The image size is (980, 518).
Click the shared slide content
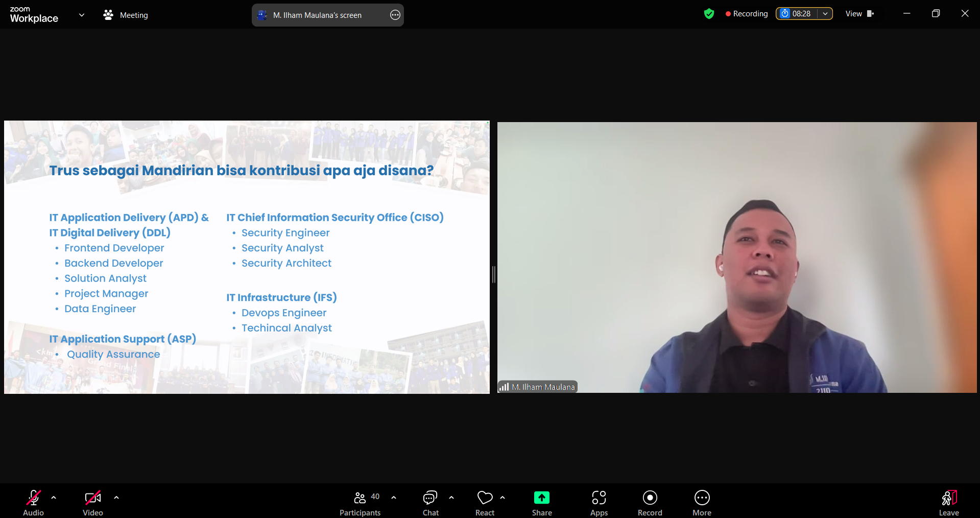pos(247,257)
